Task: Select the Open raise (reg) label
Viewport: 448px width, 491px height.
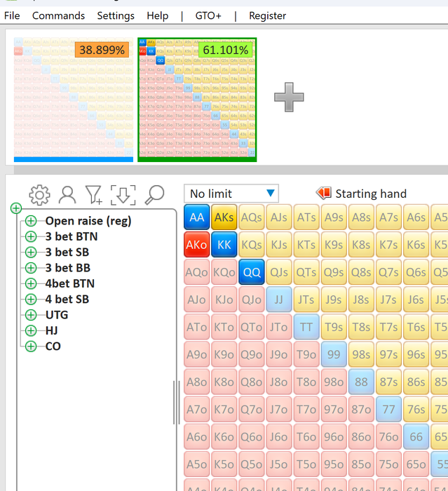Action: coord(88,221)
